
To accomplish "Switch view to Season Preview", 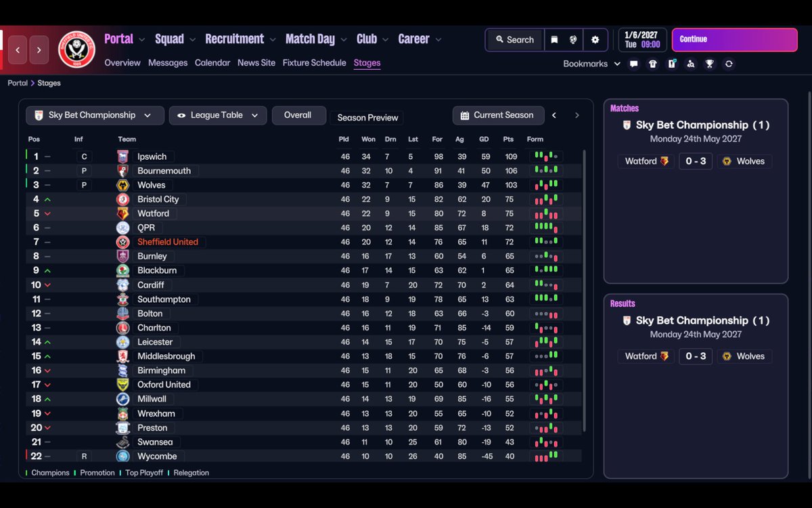I will tap(367, 117).
